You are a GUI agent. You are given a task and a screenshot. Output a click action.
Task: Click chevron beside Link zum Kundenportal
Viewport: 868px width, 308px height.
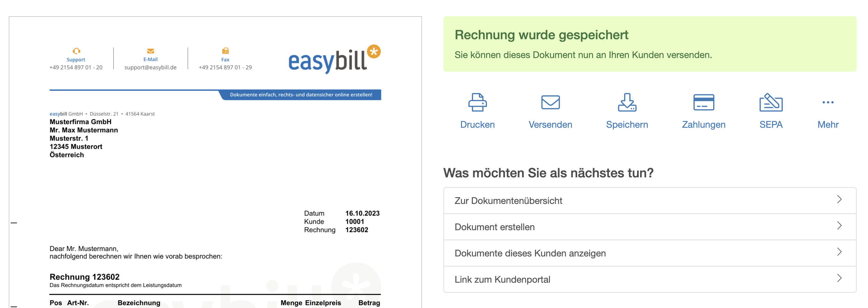(839, 278)
